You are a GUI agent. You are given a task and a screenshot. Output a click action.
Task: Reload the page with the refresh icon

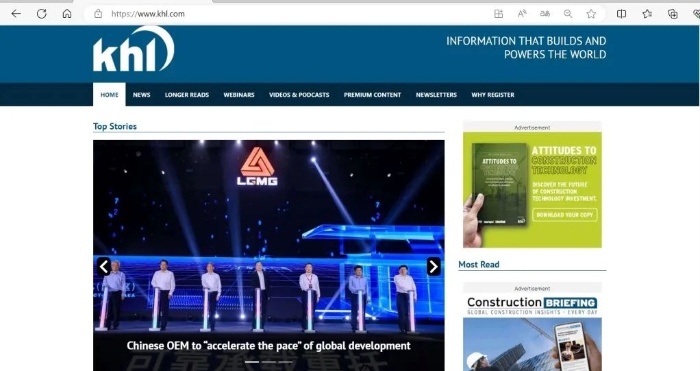pos(42,14)
